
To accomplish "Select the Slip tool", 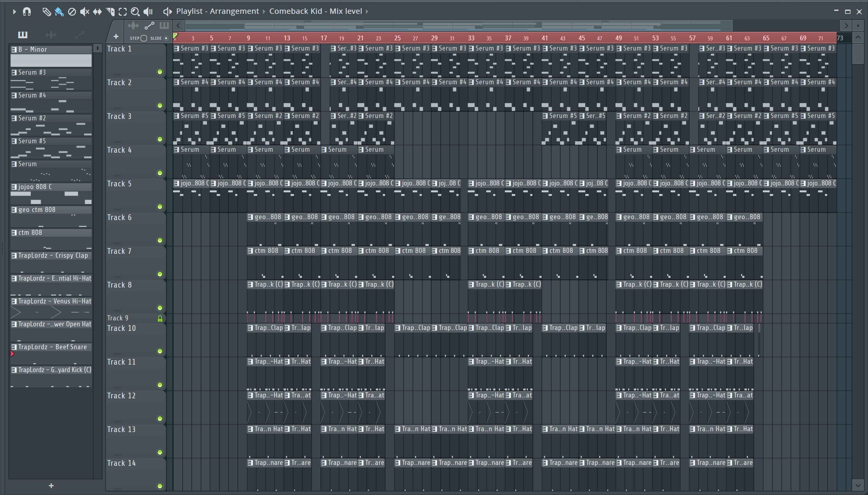I will [97, 11].
